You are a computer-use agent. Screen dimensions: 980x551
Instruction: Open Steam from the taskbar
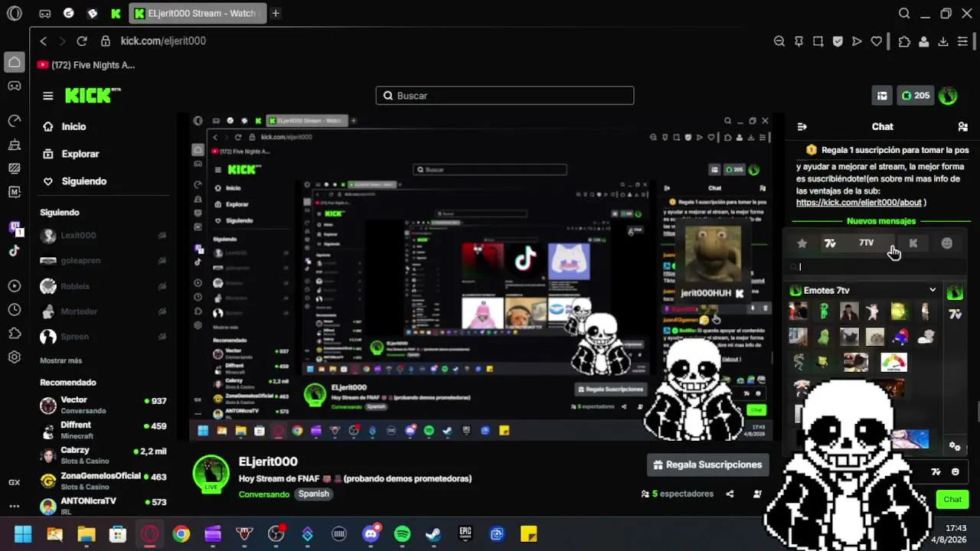click(433, 534)
